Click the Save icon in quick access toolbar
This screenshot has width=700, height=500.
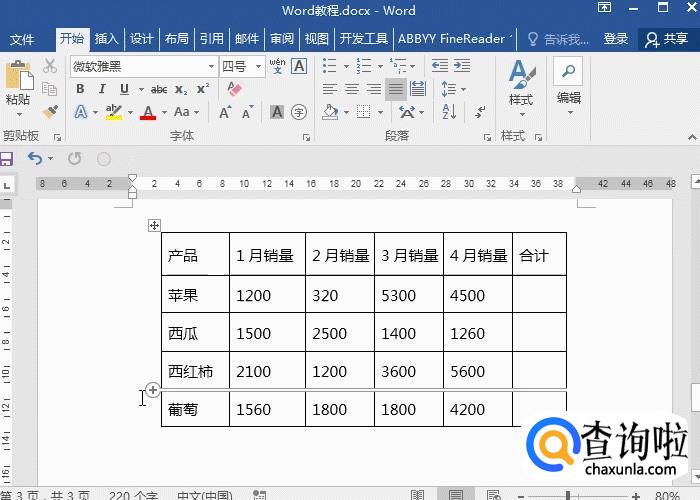click(7, 158)
